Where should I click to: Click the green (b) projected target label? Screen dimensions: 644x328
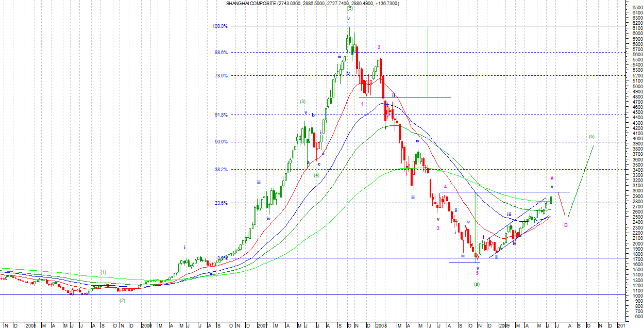[591, 137]
